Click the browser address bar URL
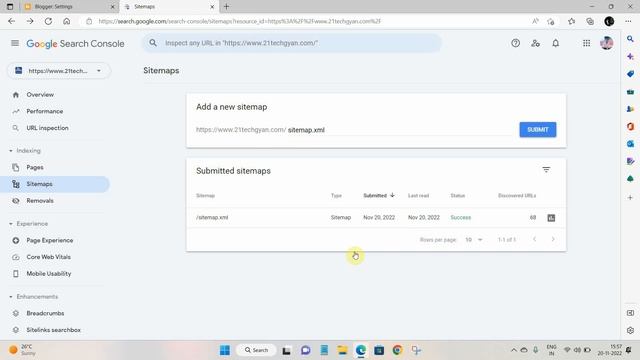The height and width of the screenshot is (360, 640). click(x=239, y=21)
